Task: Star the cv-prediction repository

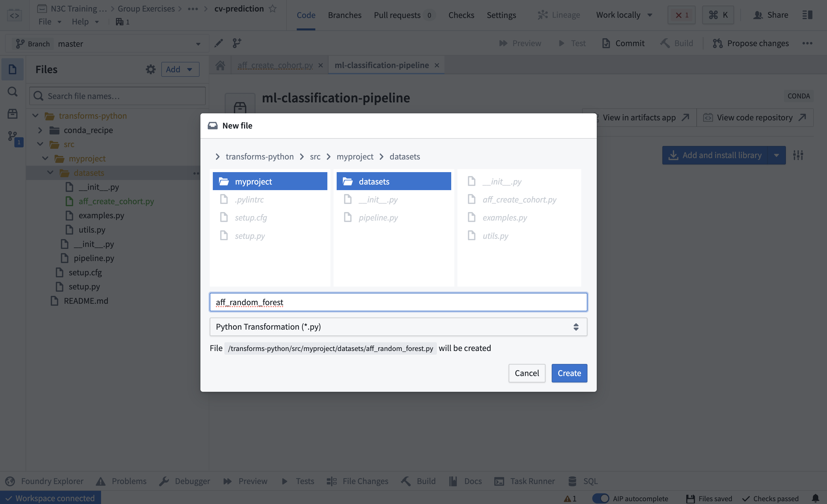Action: click(273, 9)
